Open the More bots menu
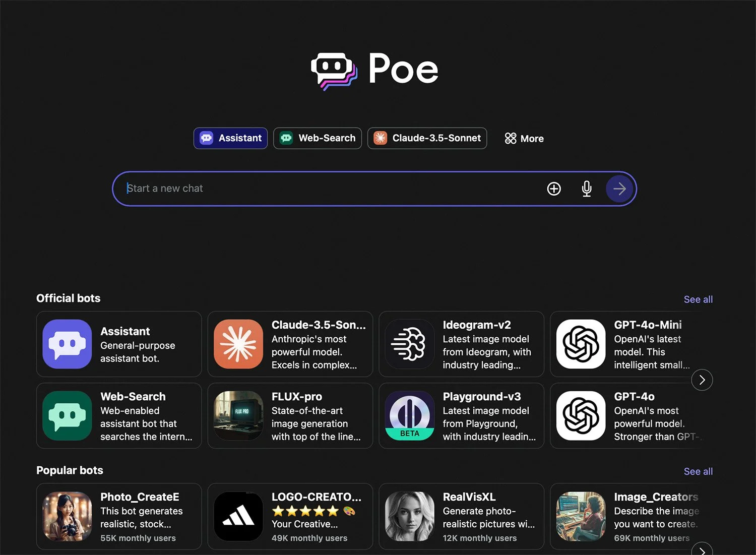This screenshot has width=756, height=555. [x=524, y=138]
